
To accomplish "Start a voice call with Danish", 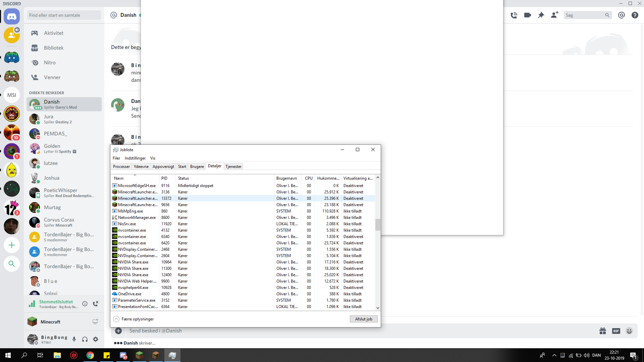I will [514, 15].
